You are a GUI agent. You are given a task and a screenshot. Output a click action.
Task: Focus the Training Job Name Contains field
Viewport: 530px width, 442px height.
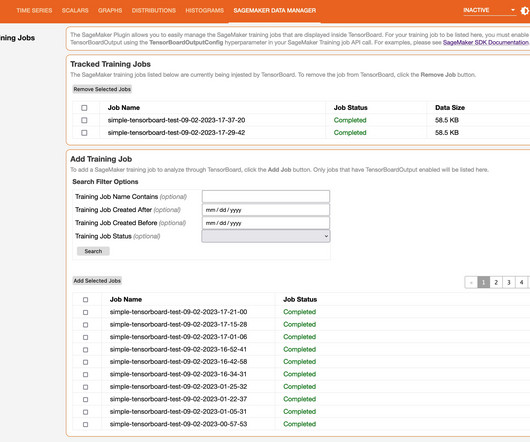click(266, 196)
